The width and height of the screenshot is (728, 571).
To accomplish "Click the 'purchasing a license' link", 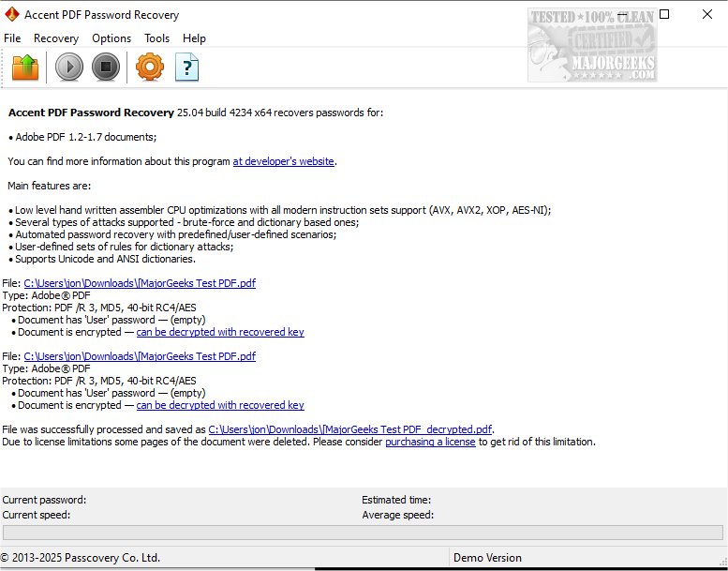I will point(430,442).
